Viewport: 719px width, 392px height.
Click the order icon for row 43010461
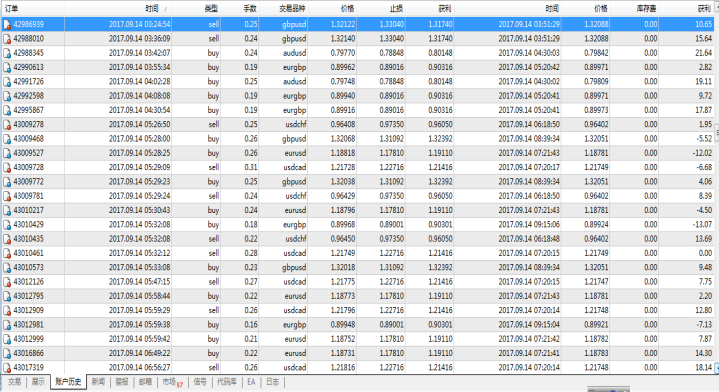7,254
